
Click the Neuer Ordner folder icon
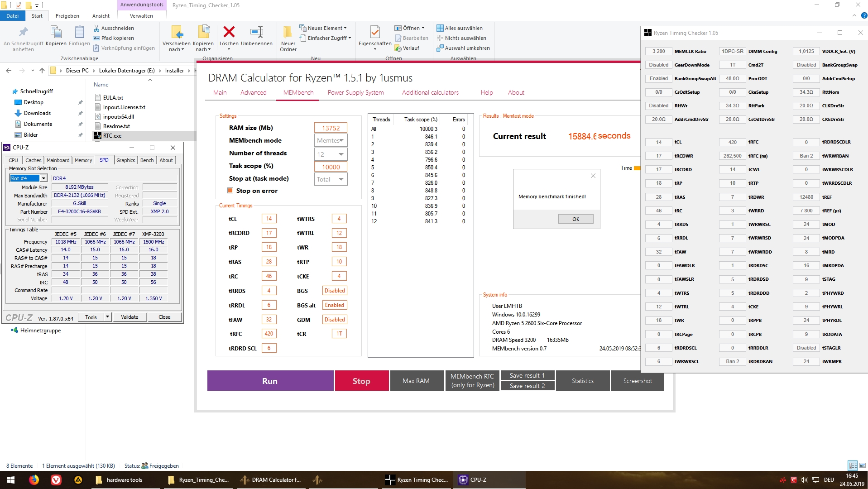point(288,32)
